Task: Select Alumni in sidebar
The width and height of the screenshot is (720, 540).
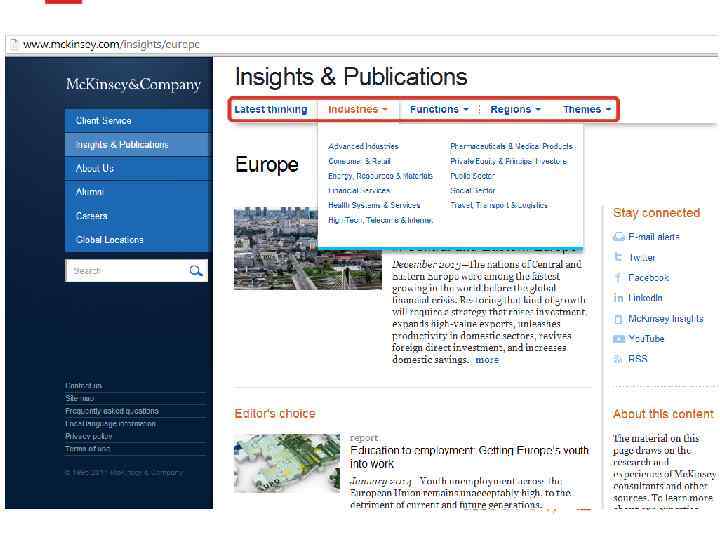Action: pyautogui.click(x=136, y=192)
